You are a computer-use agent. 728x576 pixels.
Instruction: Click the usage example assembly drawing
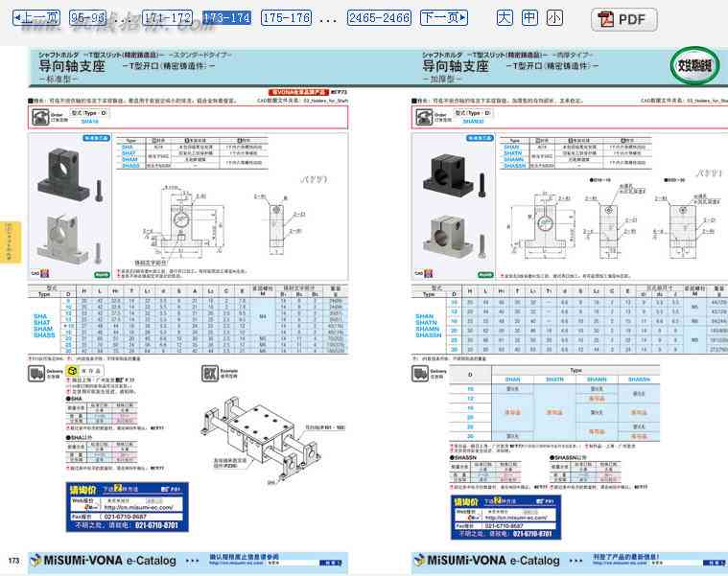coord(262,436)
